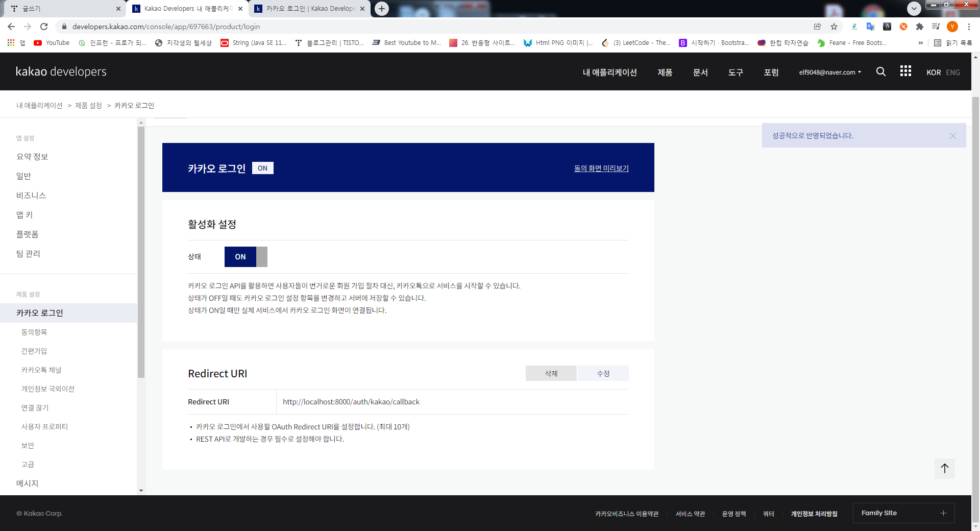Close the 카카오 로그인 browser tab
980x531 pixels.
(x=362, y=9)
